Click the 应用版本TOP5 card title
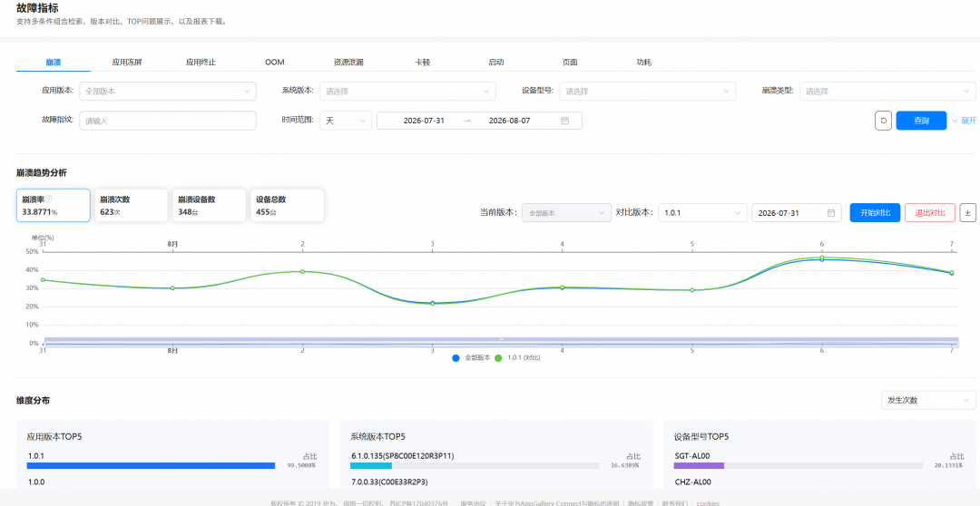 tap(54, 437)
